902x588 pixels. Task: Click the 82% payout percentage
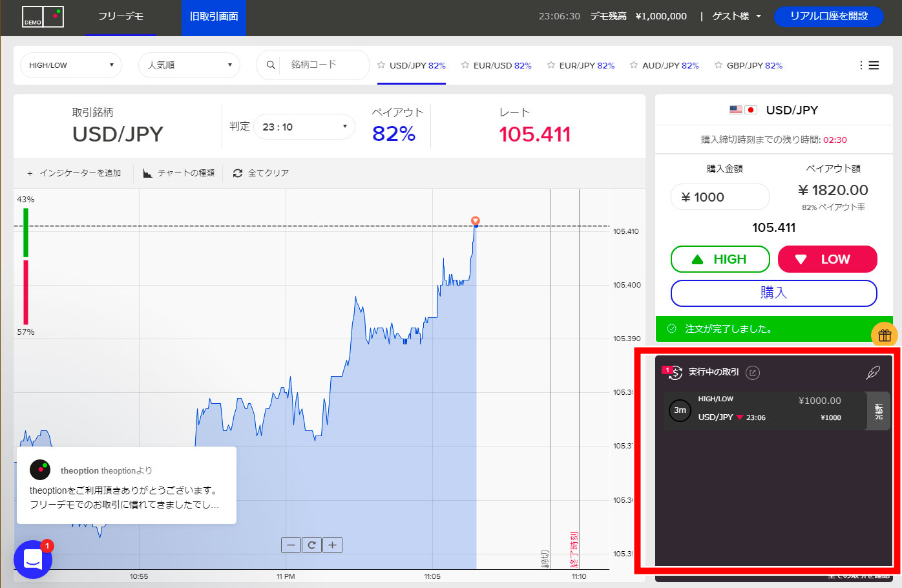[x=393, y=134]
